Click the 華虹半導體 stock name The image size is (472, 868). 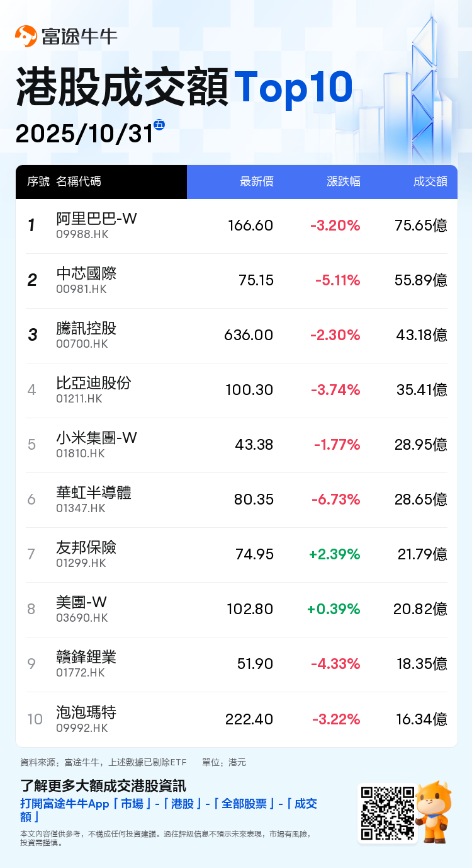tap(94, 493)
